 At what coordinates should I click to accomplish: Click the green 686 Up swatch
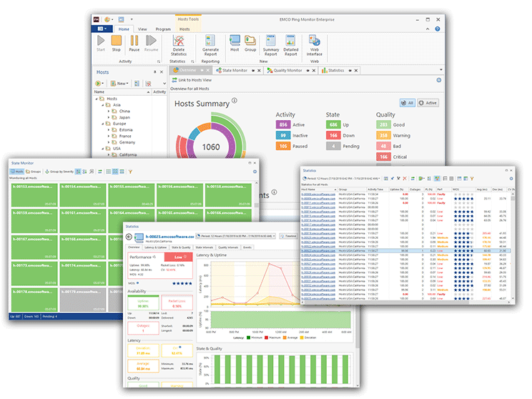[333, 125]
